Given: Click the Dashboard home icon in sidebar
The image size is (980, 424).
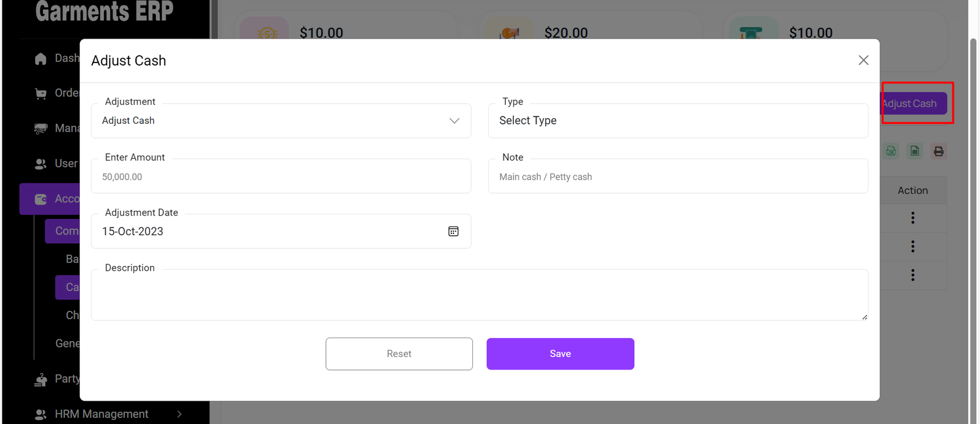Looking at the screenshot, I should point(40,59).
